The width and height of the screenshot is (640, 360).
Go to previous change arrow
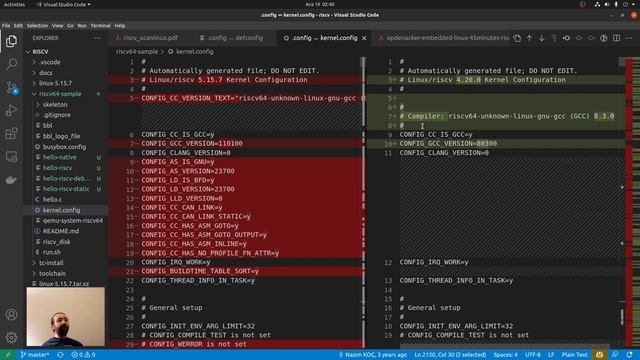529,38
